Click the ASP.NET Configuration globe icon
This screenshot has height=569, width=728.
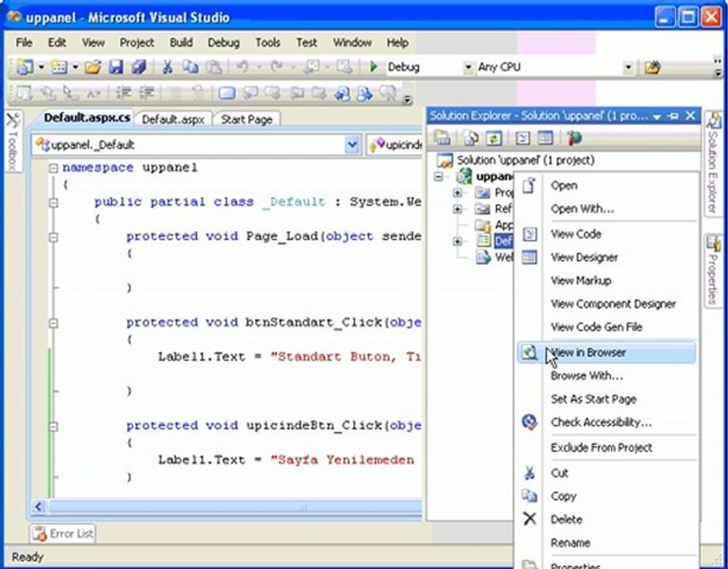[575, 138]
